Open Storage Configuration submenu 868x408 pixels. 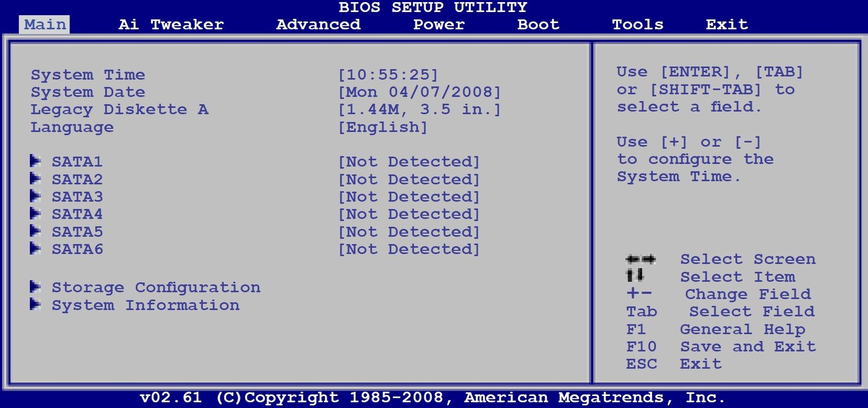[x=156, y=288]
